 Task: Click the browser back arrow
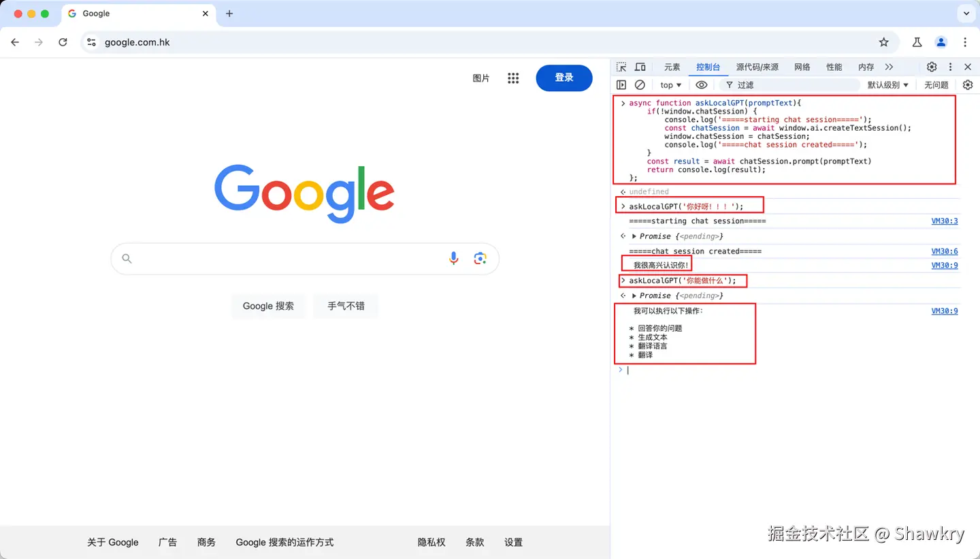click(x=15, y=42)
